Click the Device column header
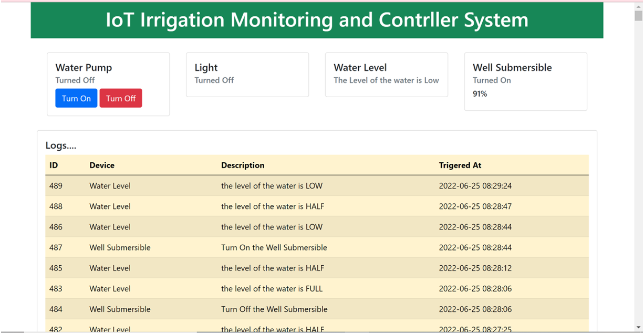 click(102, 165)
